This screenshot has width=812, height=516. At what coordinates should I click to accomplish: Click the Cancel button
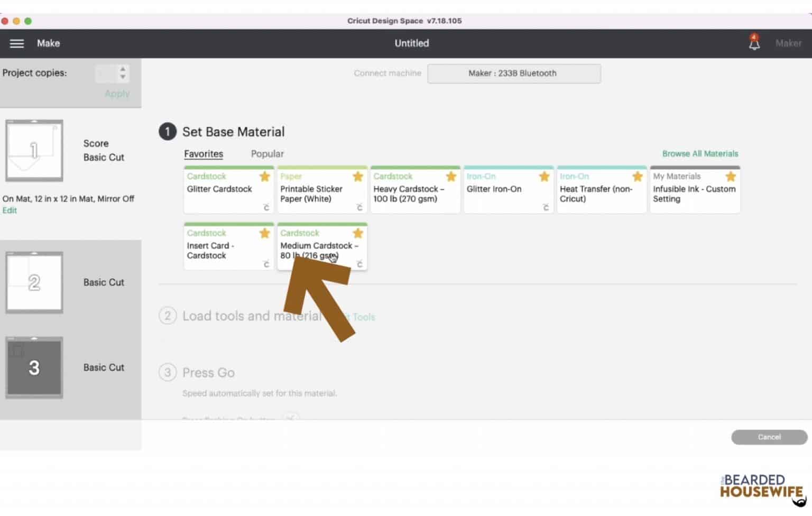[769, 437]
